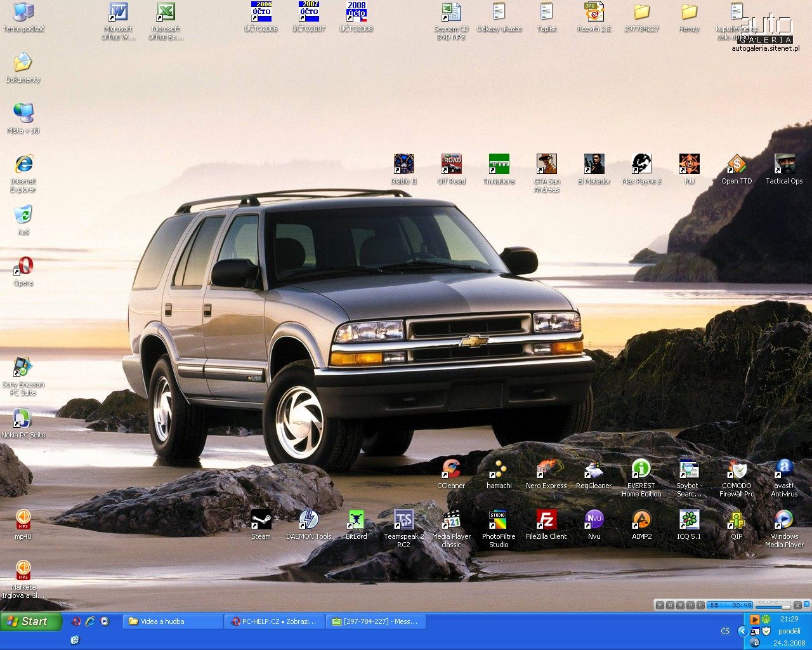The width and height of the screenshot is (812, 650).
Task: Open the Steam desktop shortcut
Action: 261,520
